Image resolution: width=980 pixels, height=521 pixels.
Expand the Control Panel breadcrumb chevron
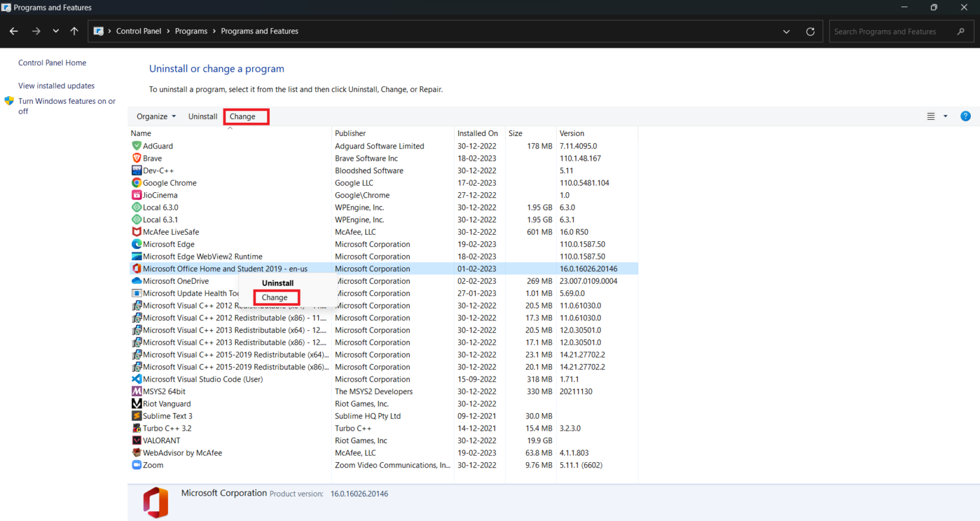click(169, 31)
